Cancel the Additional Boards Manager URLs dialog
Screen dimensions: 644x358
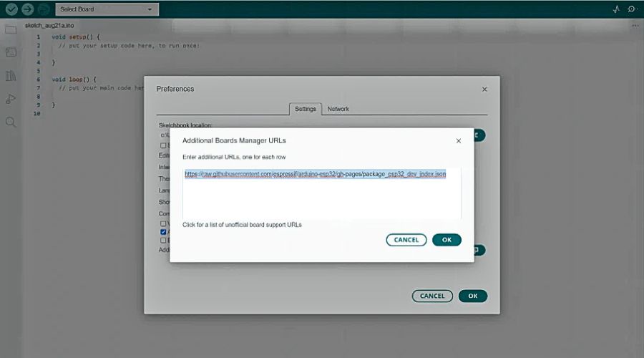pyautogui.click(x=406, y=240)
